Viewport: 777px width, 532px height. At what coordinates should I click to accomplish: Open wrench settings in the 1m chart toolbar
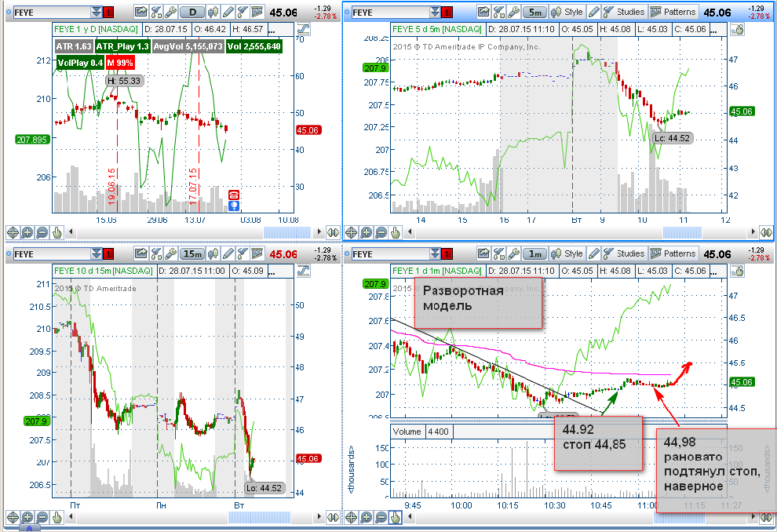click(x=513, y=253)
